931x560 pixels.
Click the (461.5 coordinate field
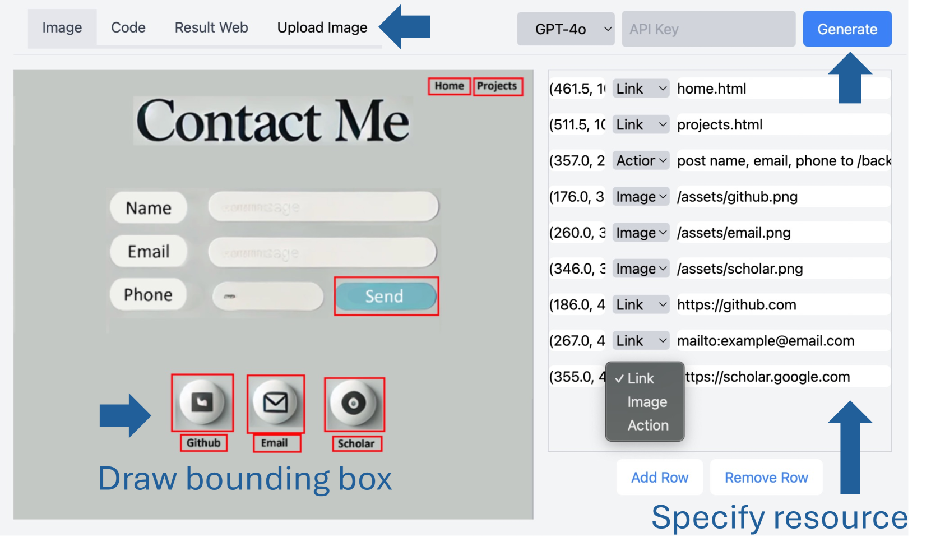(x=577, y=89)
